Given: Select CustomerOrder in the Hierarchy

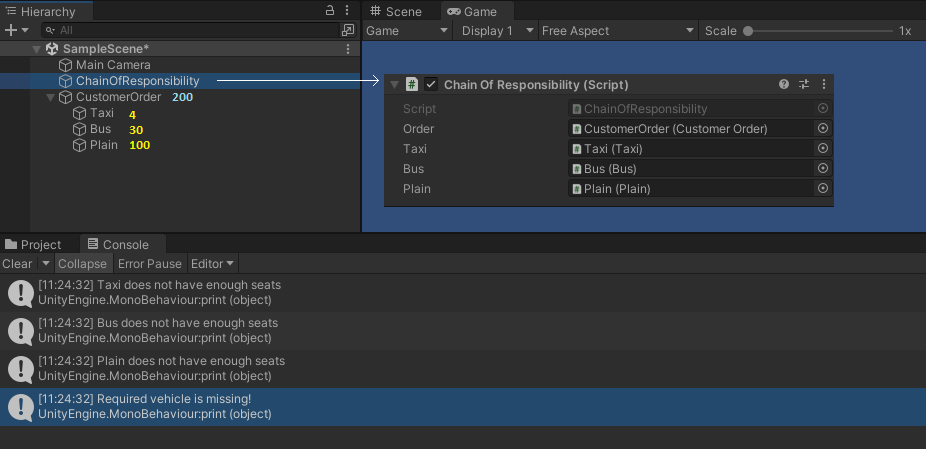Looking at the screenshot, I should [118, 97].
